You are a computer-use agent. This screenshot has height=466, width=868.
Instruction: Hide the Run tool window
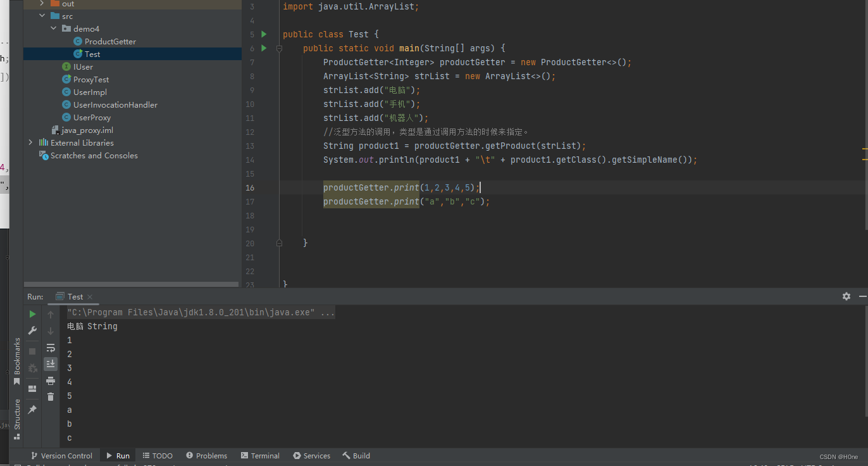coord(863,296)
